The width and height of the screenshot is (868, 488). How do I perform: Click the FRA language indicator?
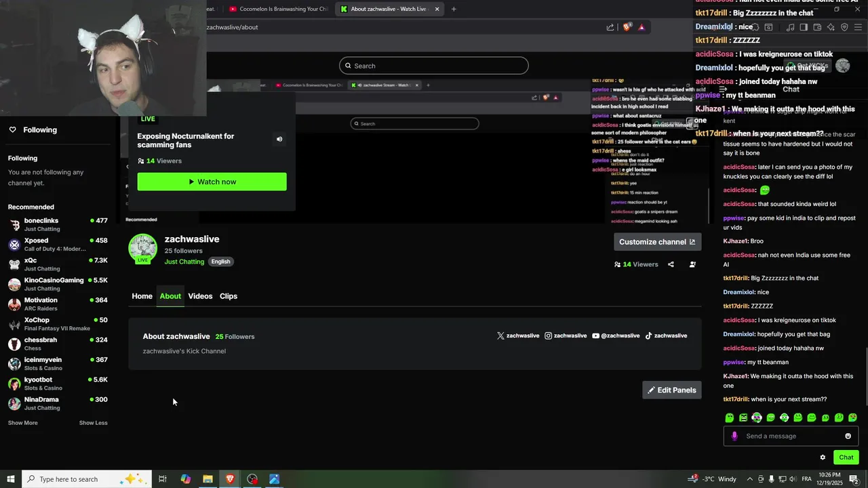pos(806,479)
